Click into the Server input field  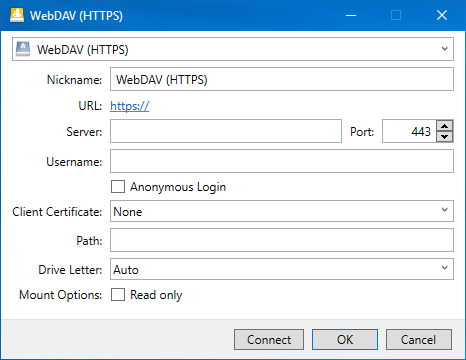(226, 131)
